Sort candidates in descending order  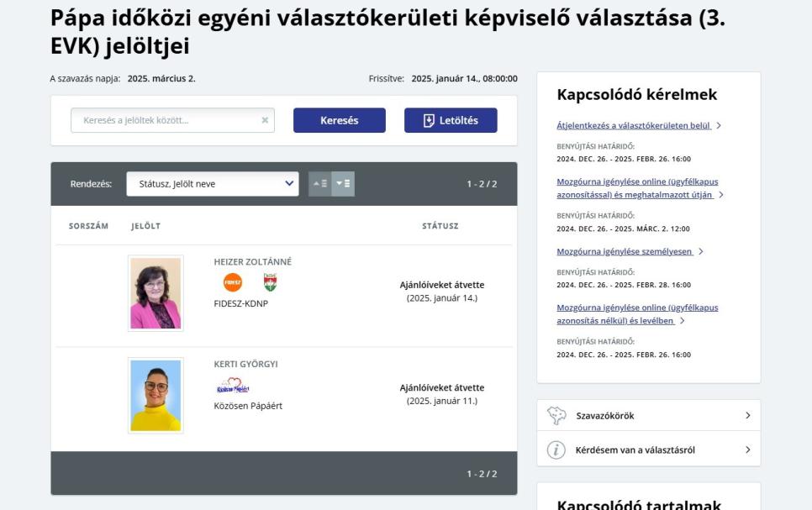tap(343, 184)
